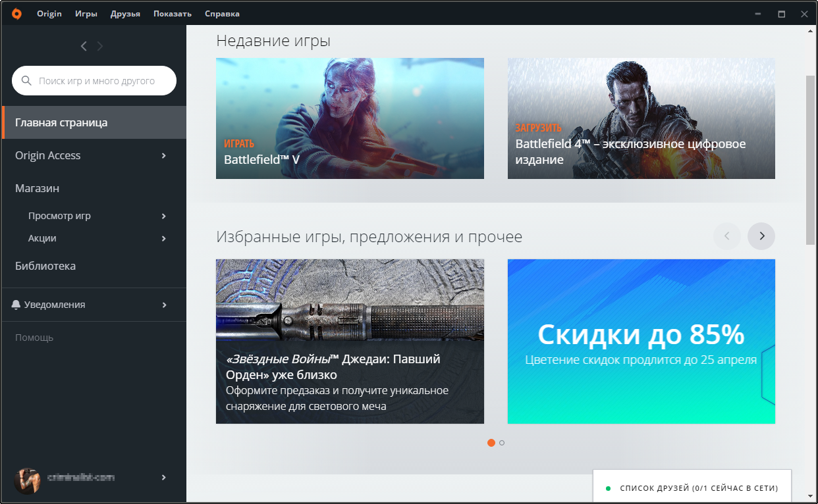Click the user avatar picture
The image size is (818, 504).
point(27,481)
